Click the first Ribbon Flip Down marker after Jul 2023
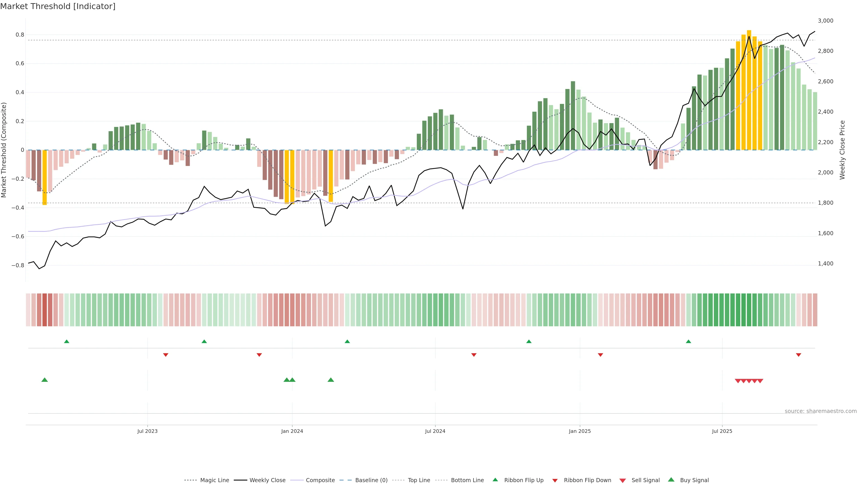 click(x=165, y=355)
